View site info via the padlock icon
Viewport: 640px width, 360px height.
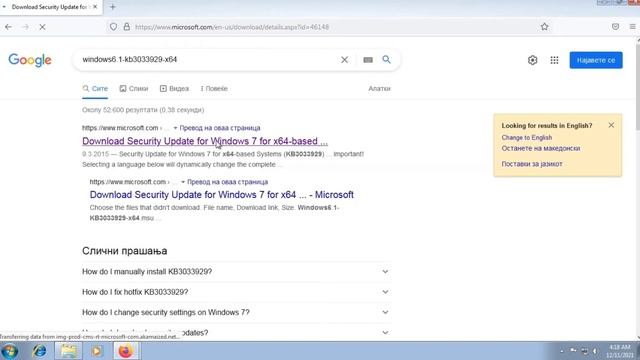click(x=127, y=27)
